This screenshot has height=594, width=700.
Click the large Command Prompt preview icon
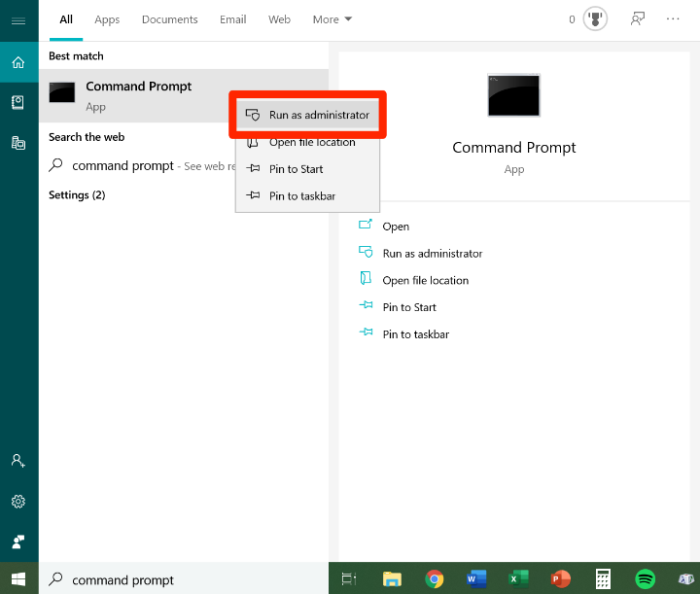point(514,95)
